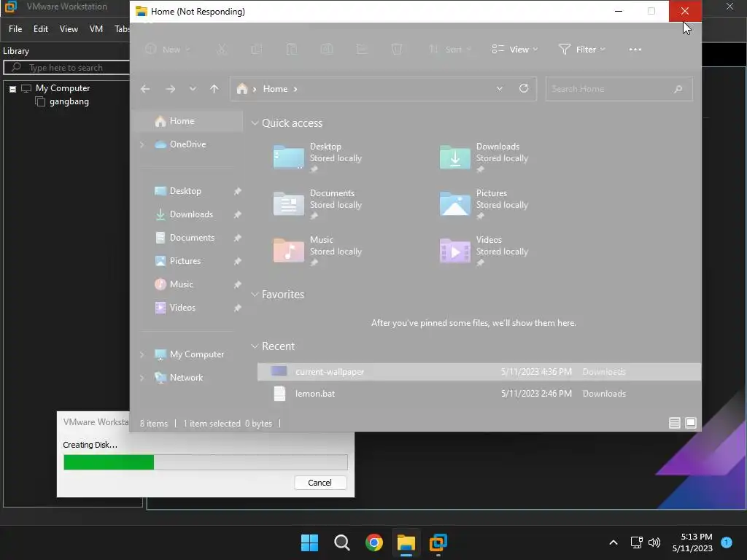The height and width of the screenshot is (560, 747).
Task: Expand the OneDrive tree node
Action: 142,144
